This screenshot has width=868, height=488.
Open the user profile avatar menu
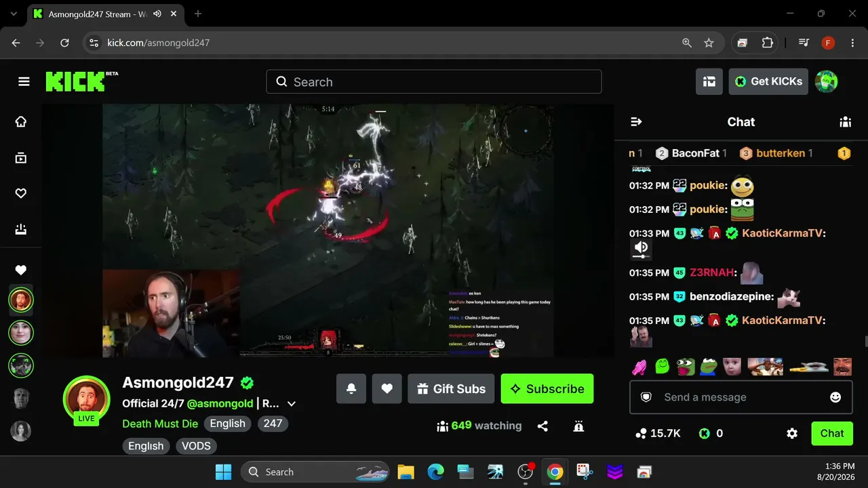click(826, 81)
